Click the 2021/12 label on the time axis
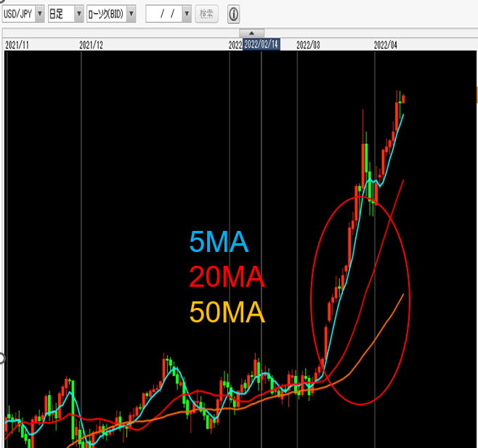The width and height of the screenshot is (478, 448). tap(91, 45)
